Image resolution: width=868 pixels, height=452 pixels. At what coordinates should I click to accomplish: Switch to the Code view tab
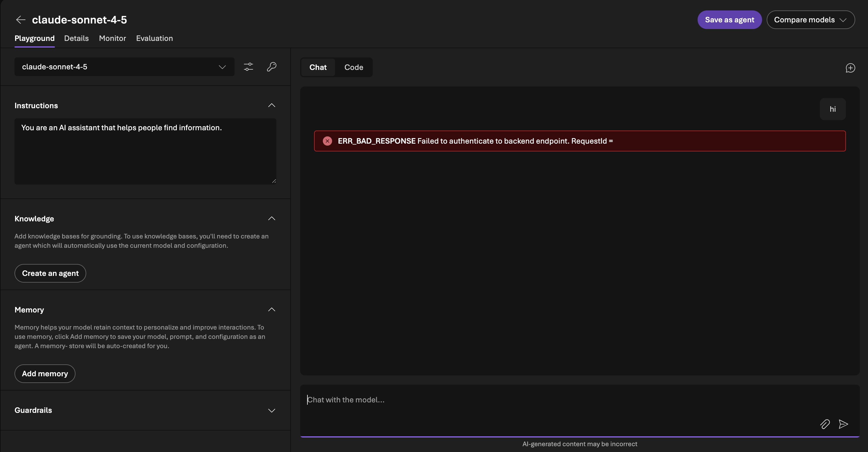[354, 67]
